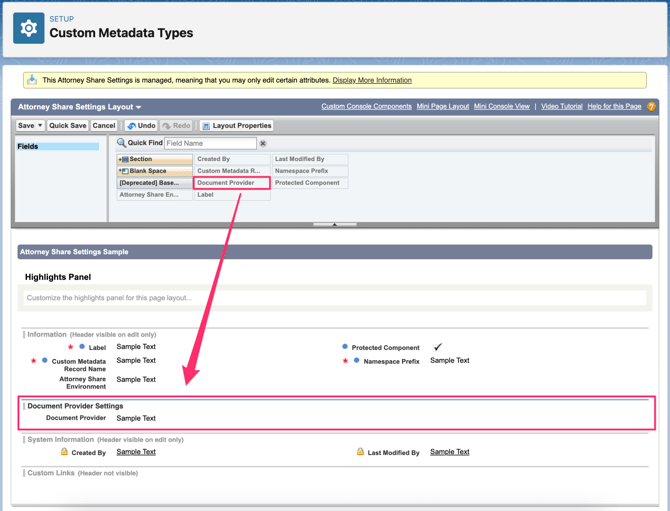The image size is (670, 511).
Task: Expand Attorney Share Settings Layout dropdown
Action: (x=139, y=107)
